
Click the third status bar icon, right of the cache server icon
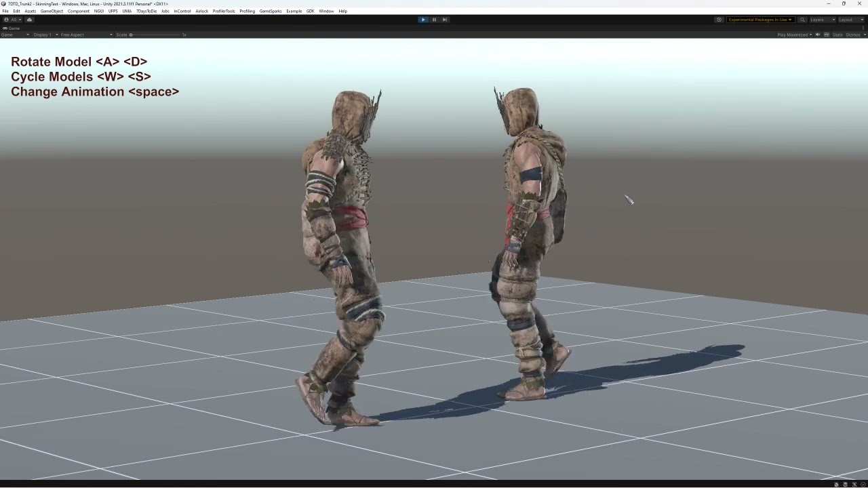coord(854,485)
